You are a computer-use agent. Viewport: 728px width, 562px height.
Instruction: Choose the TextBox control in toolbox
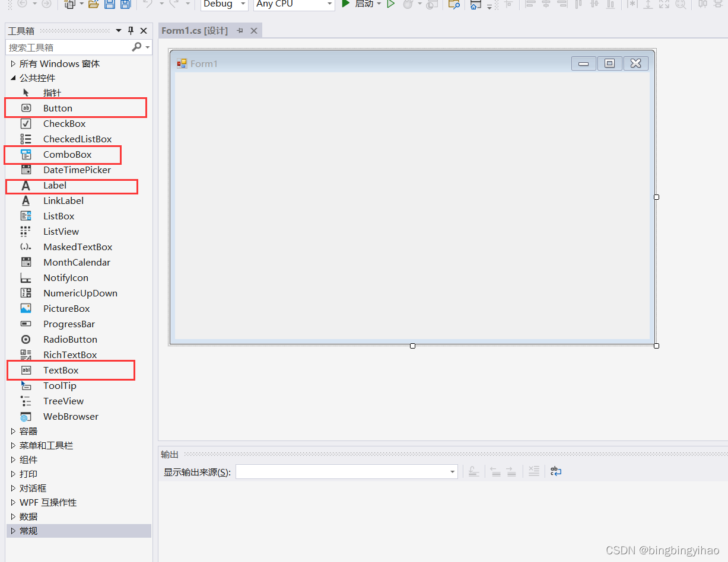78,370
